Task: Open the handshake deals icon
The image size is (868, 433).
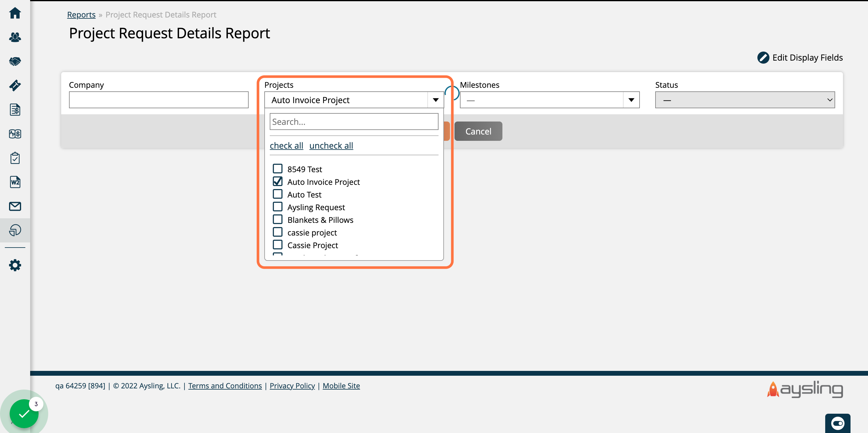Action: [15, 62]
